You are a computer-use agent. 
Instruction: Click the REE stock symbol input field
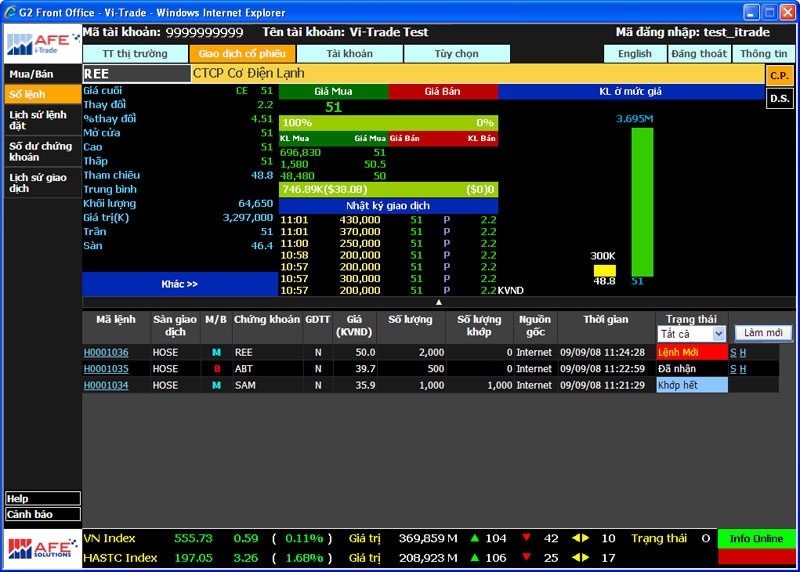tap(136, 73)
